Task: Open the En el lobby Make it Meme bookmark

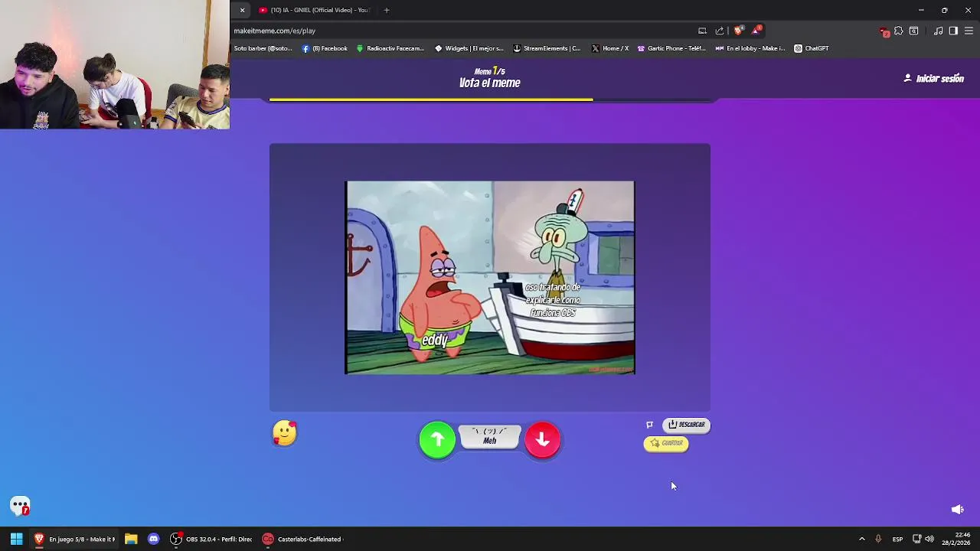Action: coord(750,48)
